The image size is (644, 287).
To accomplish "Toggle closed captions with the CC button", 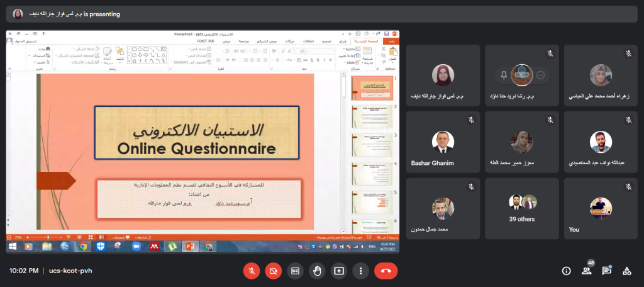I will [x=295, y=271].
